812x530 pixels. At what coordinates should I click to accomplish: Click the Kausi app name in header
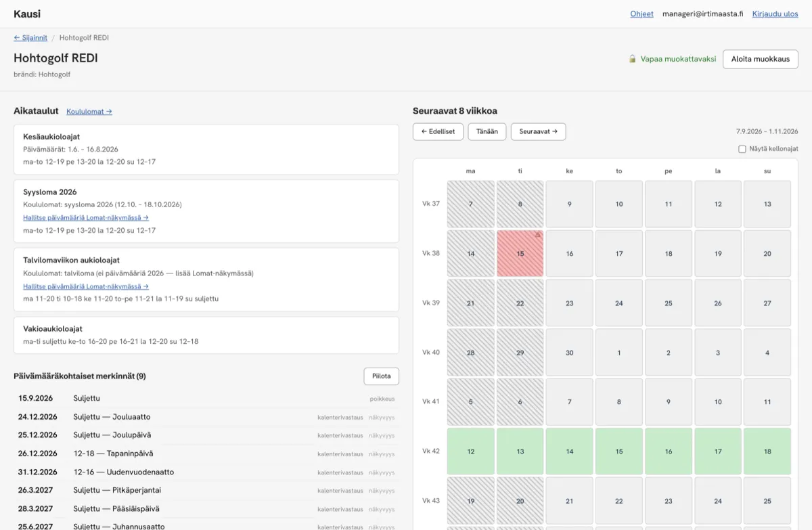coord(27,14)
